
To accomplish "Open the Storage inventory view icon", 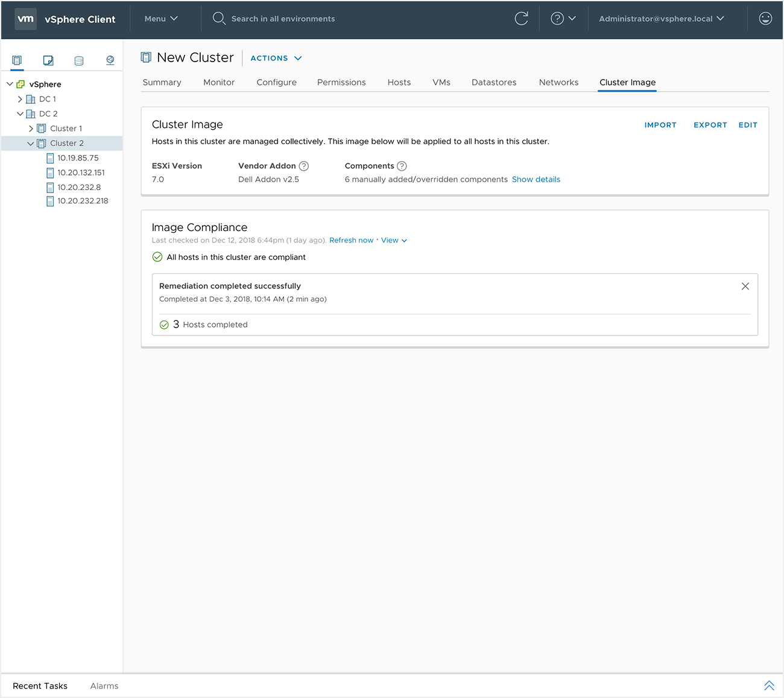I will (78, 60).
